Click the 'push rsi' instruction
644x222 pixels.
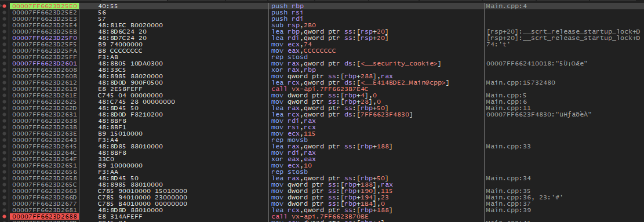click(x=287, y=13)
